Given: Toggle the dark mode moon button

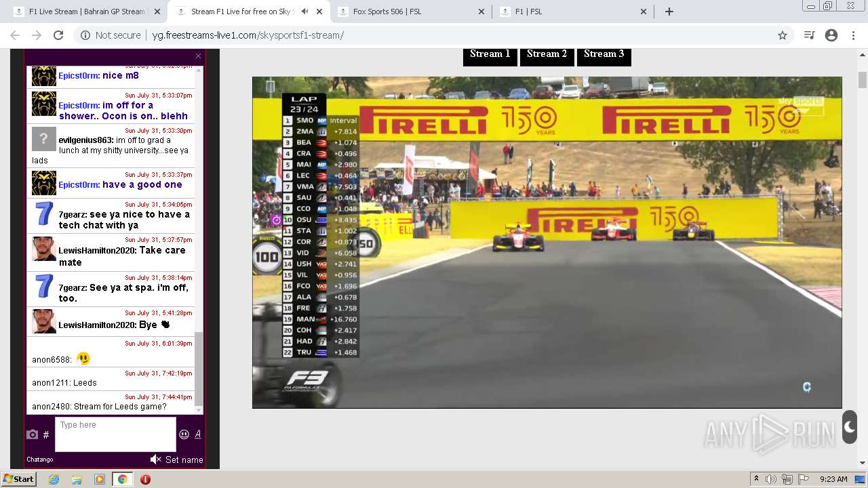Looking at the screenshot, I should point(850,428).
